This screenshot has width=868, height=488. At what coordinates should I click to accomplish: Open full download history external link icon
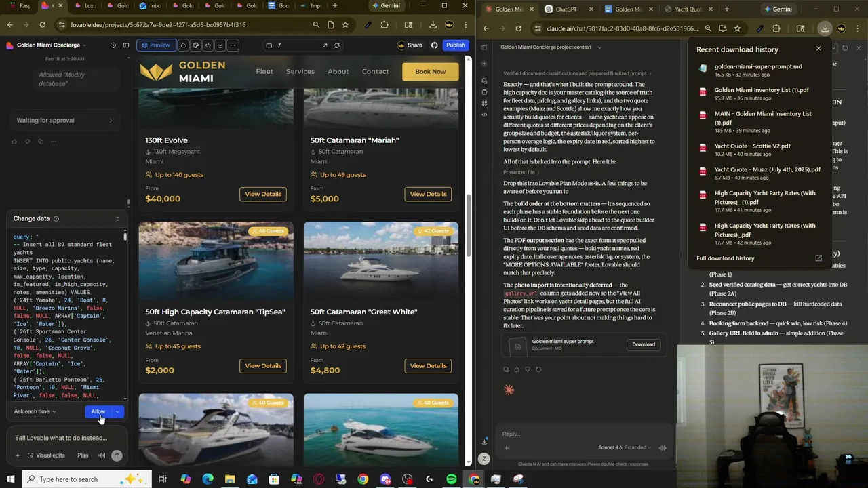point(818,258)
